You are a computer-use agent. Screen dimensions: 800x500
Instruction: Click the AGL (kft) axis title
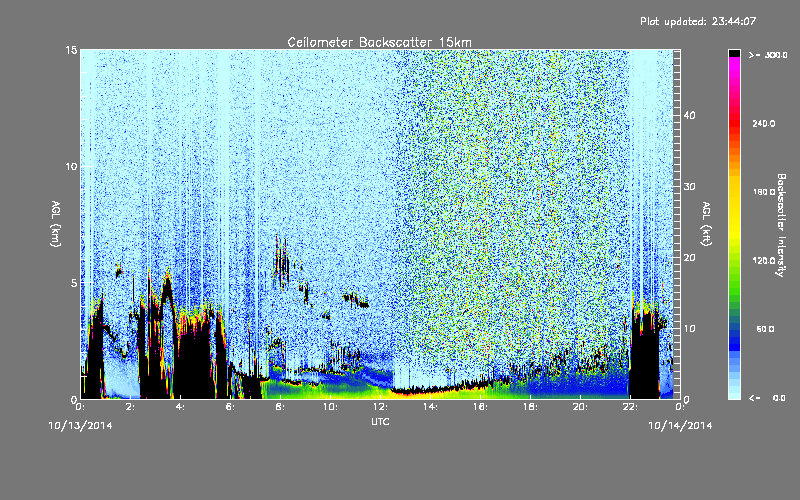click(707, 223)
